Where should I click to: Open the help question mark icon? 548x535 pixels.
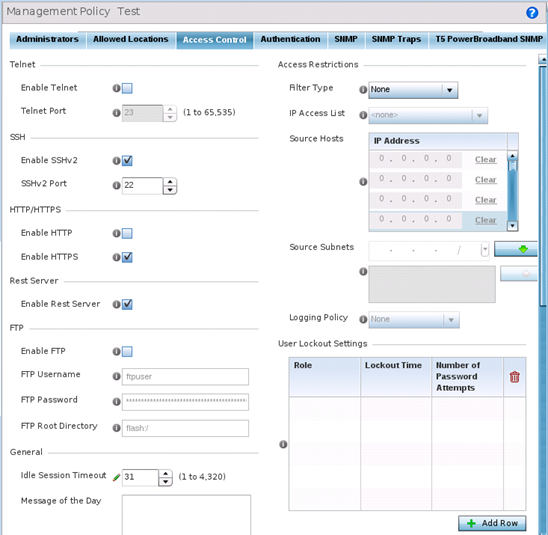pyautogui.click(x=532, y=13)
